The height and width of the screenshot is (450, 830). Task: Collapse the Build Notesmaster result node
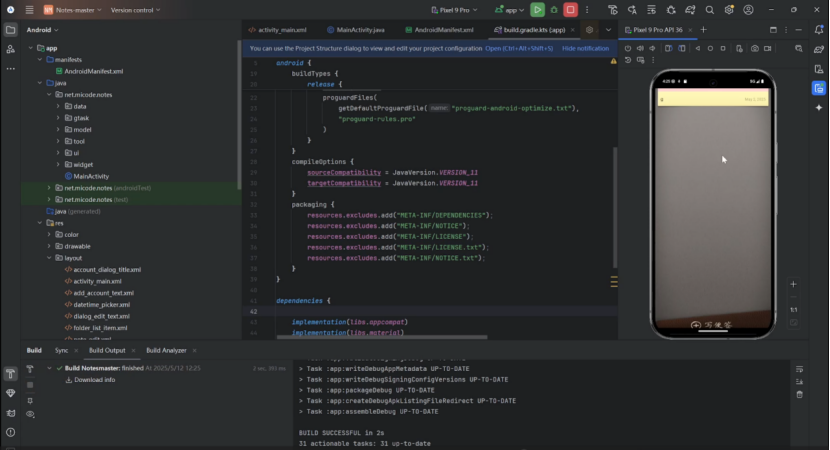(x=49, y=368)
